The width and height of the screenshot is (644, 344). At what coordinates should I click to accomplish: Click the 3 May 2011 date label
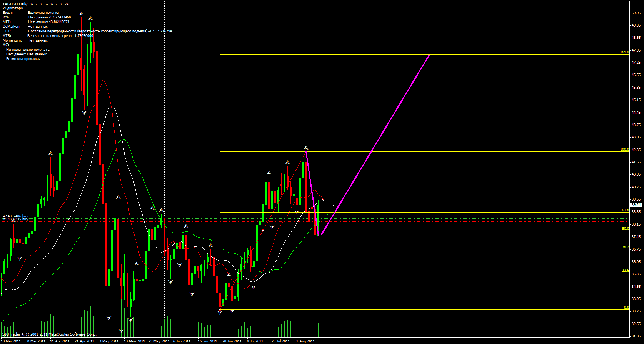109,341
